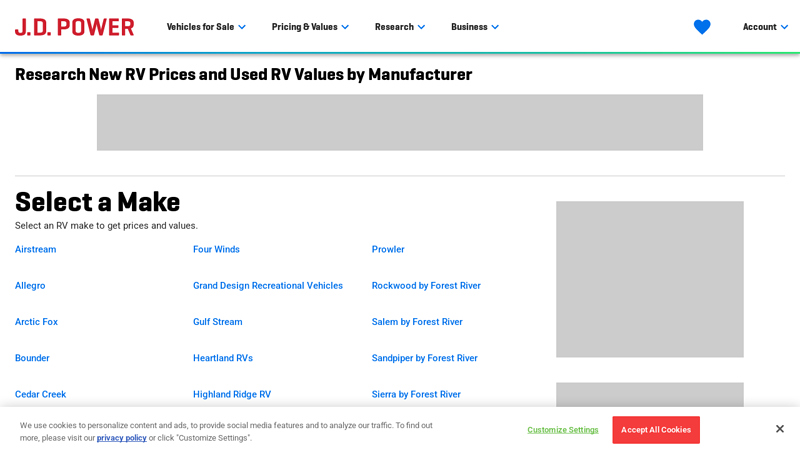The height and width of the screenshot is (450, 800).
Task: Select Arctic Fox RV make
Action: (36, 322)
